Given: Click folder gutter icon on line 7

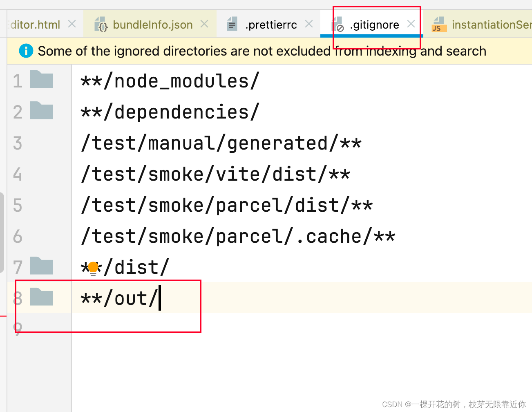Looking at the screenshot, I should pyautogui.click(x=42, y=266).
